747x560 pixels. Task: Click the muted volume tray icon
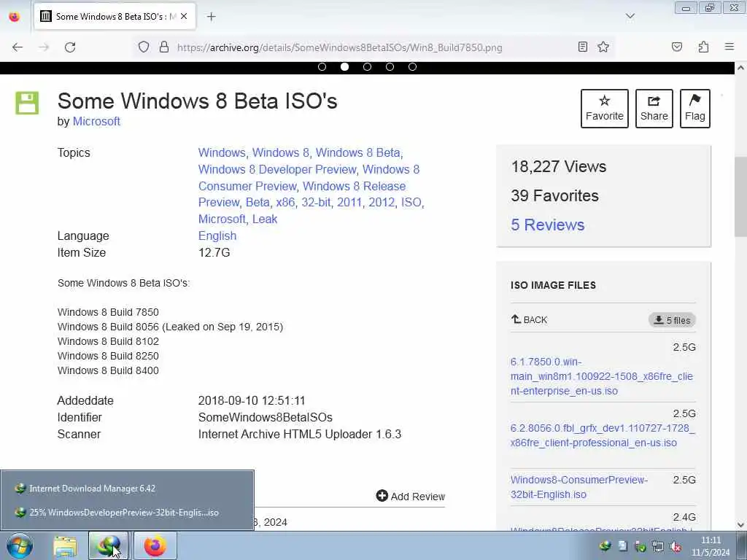point(675,547)
